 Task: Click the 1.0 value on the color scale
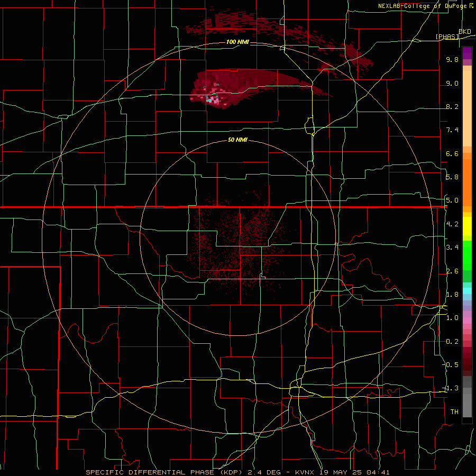click(x=452, y=318)
